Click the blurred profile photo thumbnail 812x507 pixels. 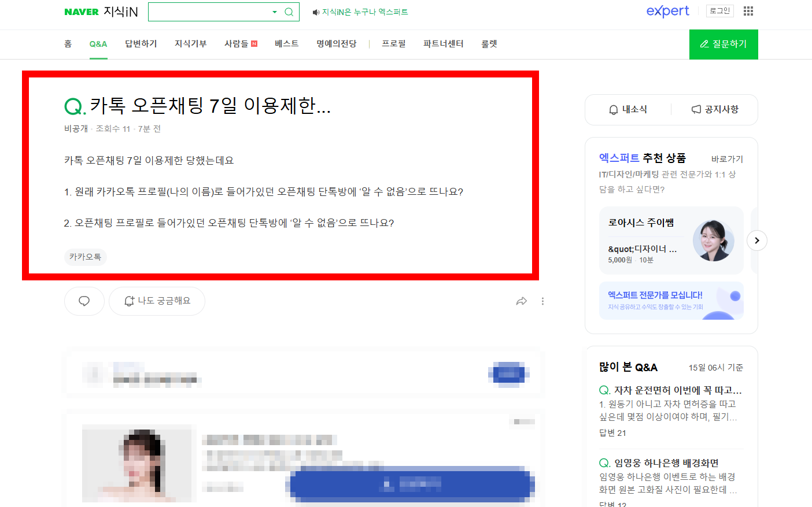coord(139,463)
